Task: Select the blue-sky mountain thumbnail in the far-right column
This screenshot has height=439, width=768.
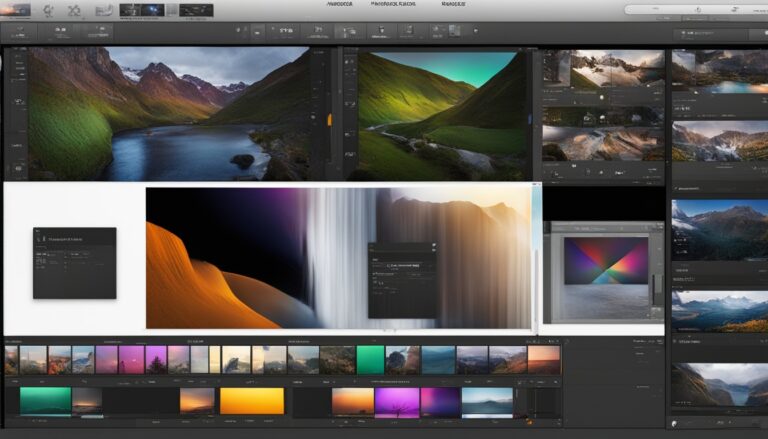Action: [x=720, y=230]
